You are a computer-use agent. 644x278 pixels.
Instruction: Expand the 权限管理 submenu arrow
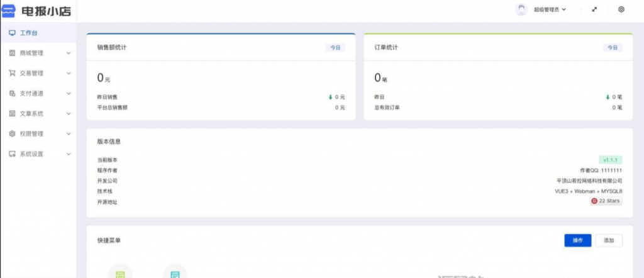tap(69, 134)
